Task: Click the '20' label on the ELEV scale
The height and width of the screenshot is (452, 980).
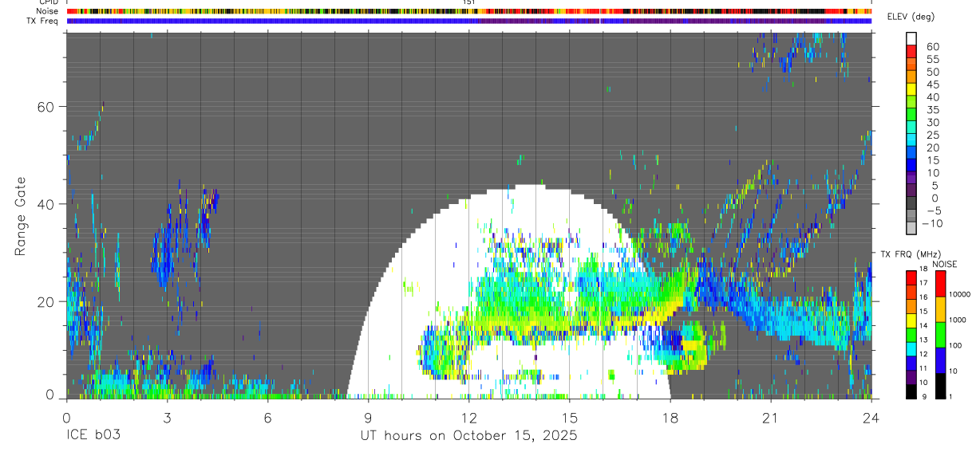Action: click(931, 147)
